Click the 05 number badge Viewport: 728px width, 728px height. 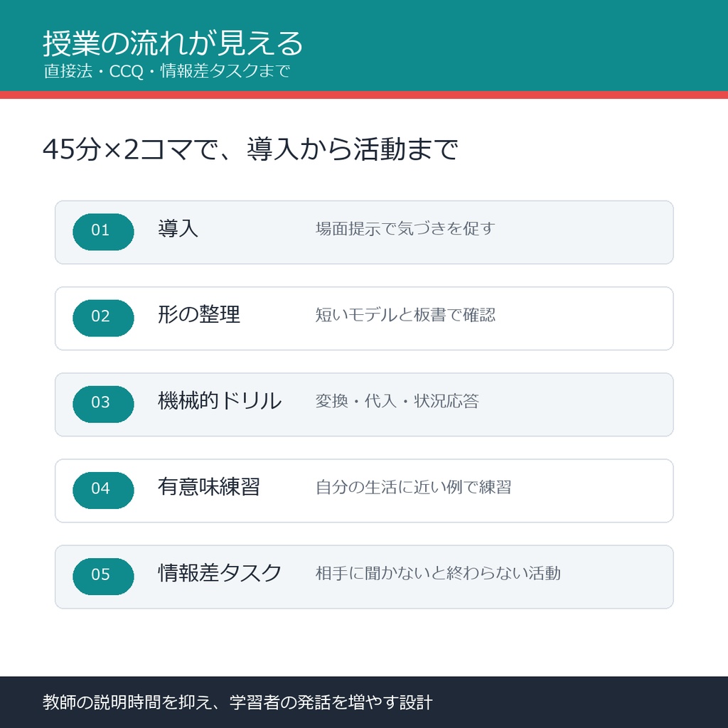coord(103,577)
